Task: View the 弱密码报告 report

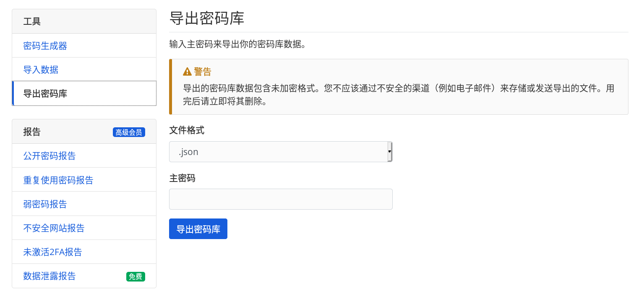Action: tap(45, 204)
